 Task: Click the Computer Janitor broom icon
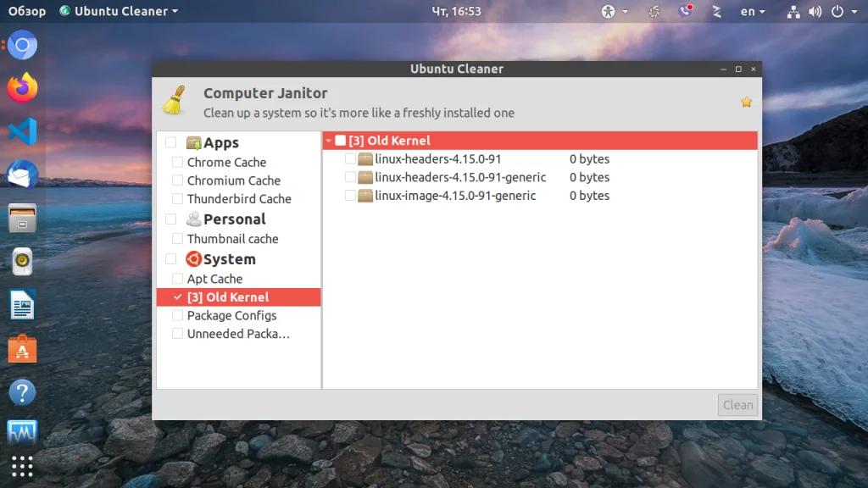pyautogui.click(x=175, y=100)
